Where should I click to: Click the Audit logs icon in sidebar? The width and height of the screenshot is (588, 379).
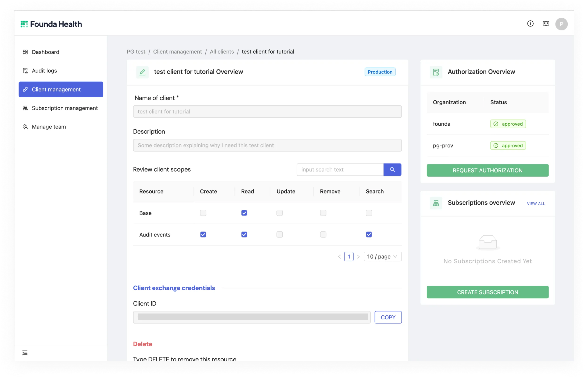click(x=25, y=71)
